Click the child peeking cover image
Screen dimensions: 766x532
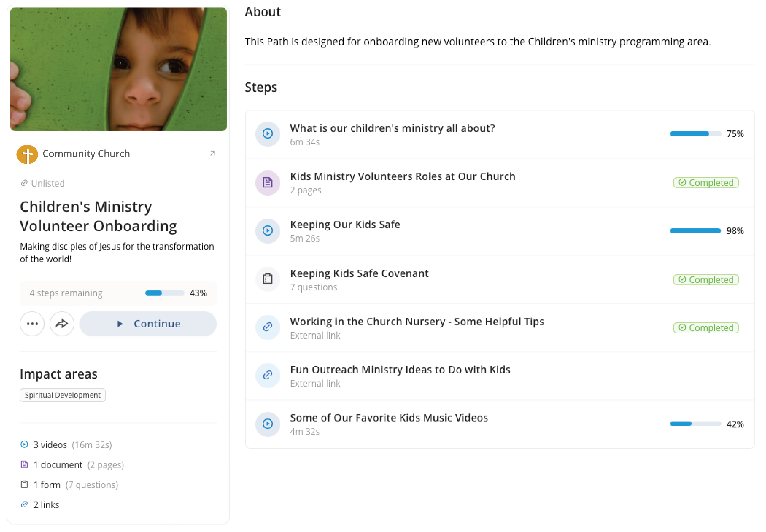coord(118,69)
